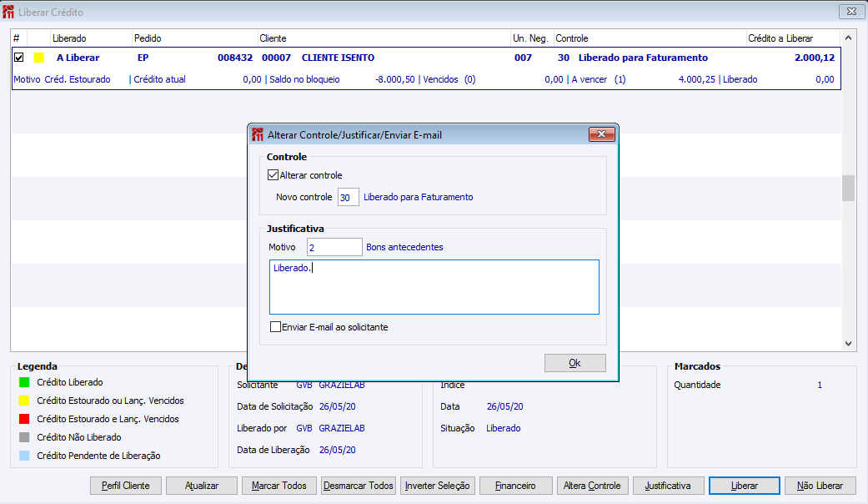868x504 pixels.
Task: Click the Motivo input field in Justificativa
Action: point(334,247)
